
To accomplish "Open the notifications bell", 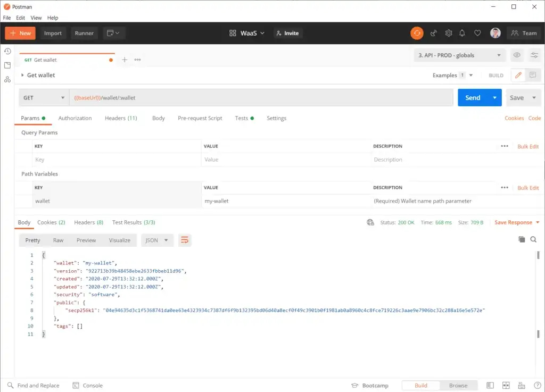I will click(x=462, y=33).
